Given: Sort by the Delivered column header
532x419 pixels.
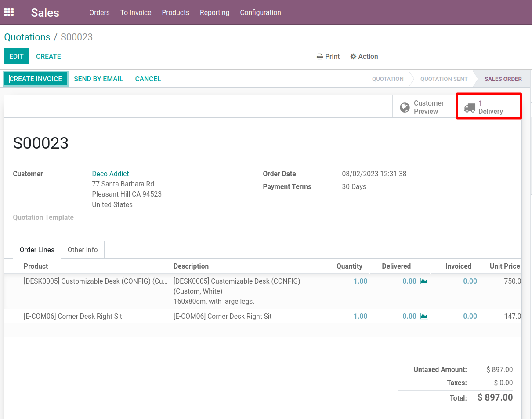Looking at the screenshot, I should 396,266.
